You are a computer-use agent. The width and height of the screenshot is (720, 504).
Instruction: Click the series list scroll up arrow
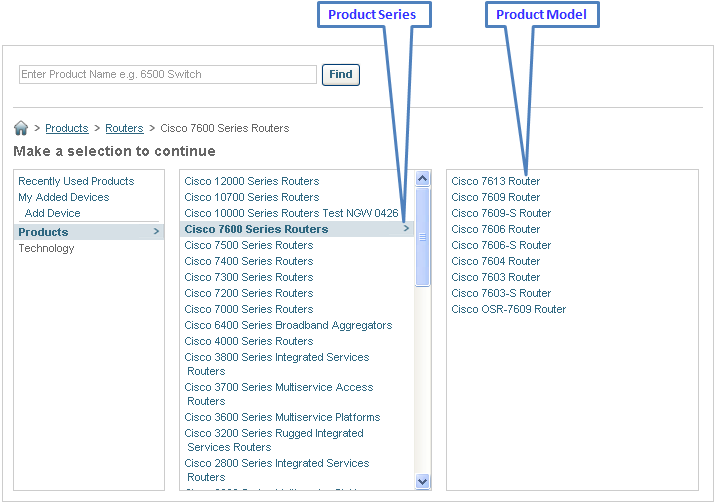tap(422, 178)
